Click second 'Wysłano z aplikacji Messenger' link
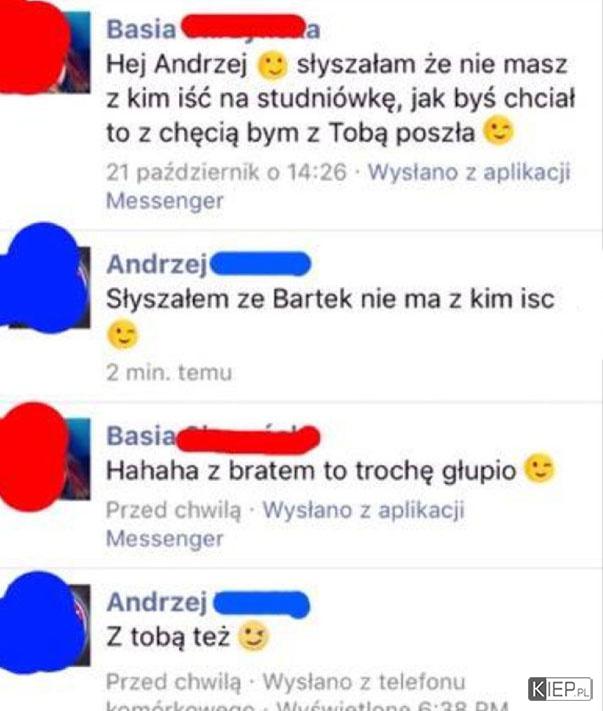Viewport: 603px width, 711px height. (286, 524)
